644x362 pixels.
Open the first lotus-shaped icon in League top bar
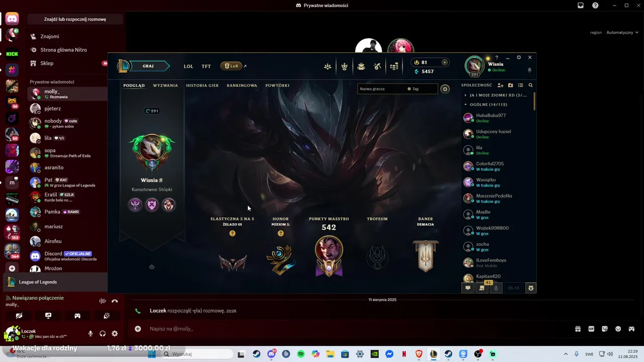coord(328,66)
